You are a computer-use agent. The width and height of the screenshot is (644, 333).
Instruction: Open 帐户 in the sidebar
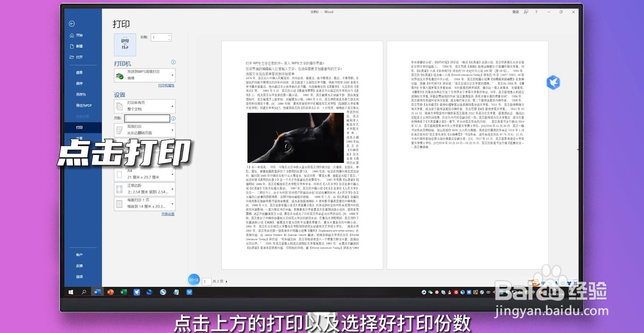click(x=79, y=255)
